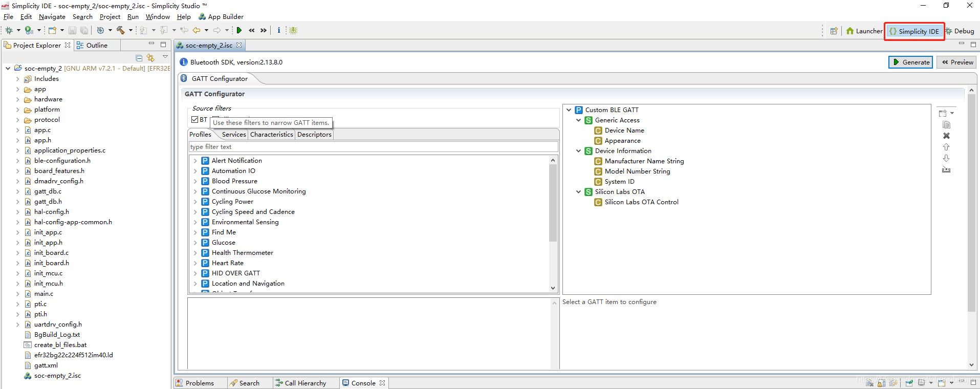Click the Debug bug icon in main toolbar
Viewport: 980px width, 389px height.
point(9,30)
